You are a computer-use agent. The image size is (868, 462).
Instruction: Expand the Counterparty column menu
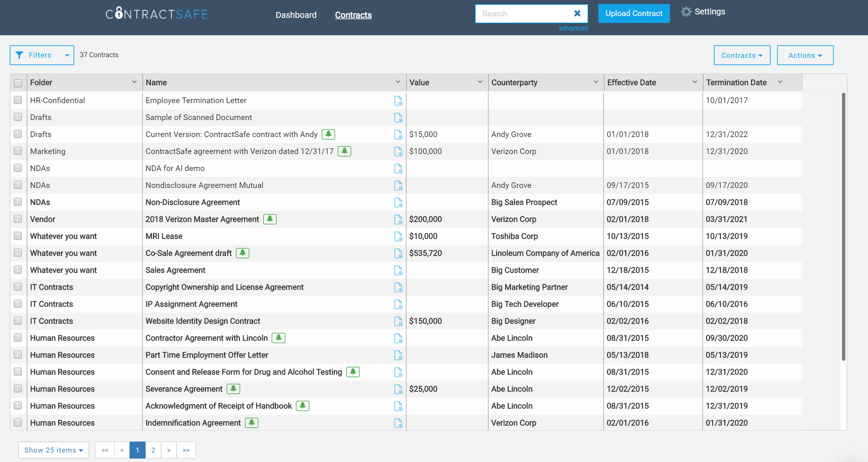[595, 82]
